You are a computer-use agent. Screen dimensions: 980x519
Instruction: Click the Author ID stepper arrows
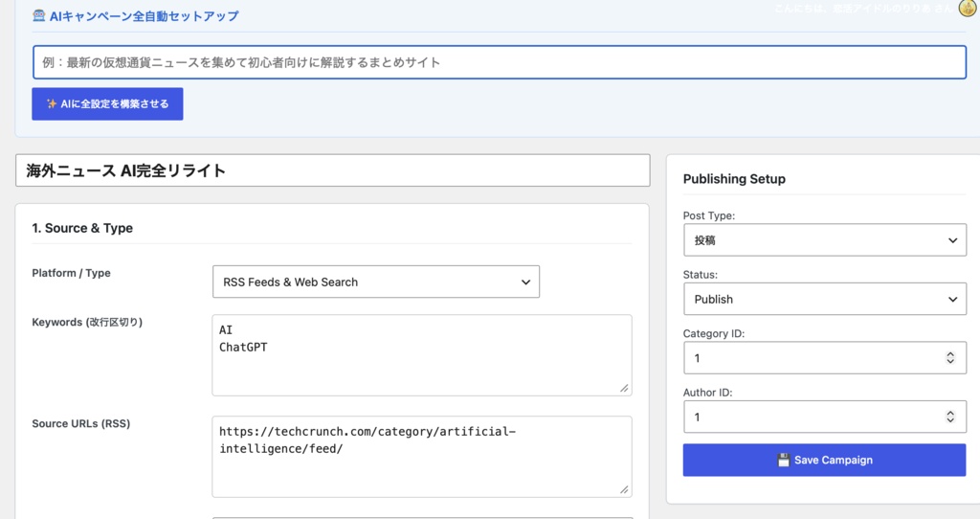click(950, 417)
